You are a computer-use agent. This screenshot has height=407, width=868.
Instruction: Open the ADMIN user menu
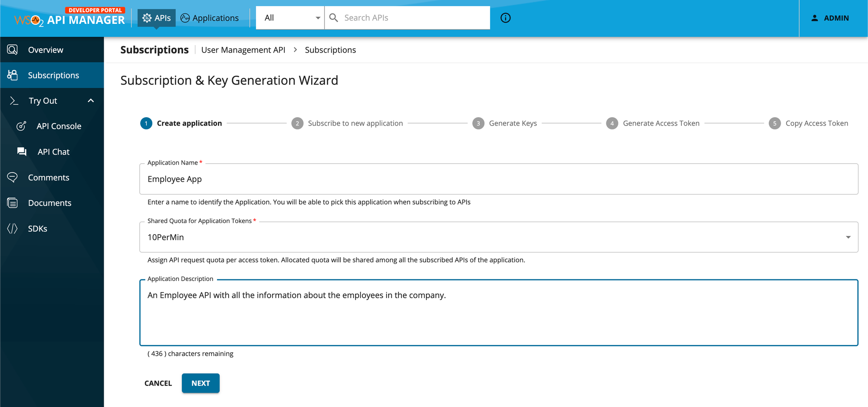[830, 18]
